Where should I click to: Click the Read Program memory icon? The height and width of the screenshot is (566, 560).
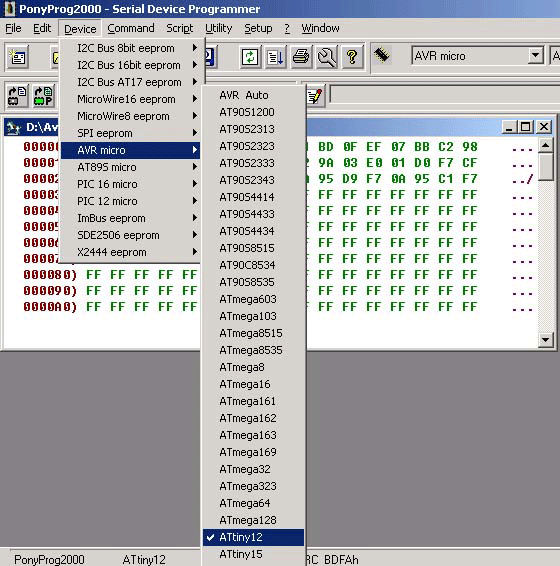[x=43, y=96]
